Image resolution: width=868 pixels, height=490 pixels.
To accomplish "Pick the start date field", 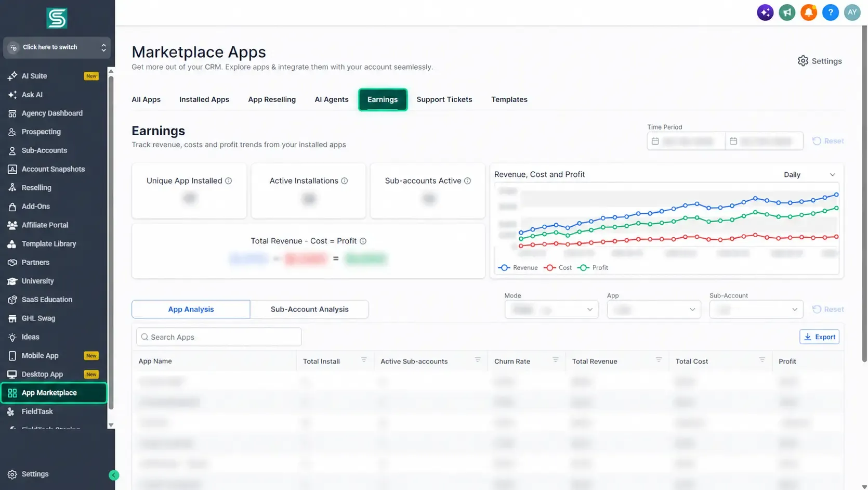I will (x=686, y=141).
